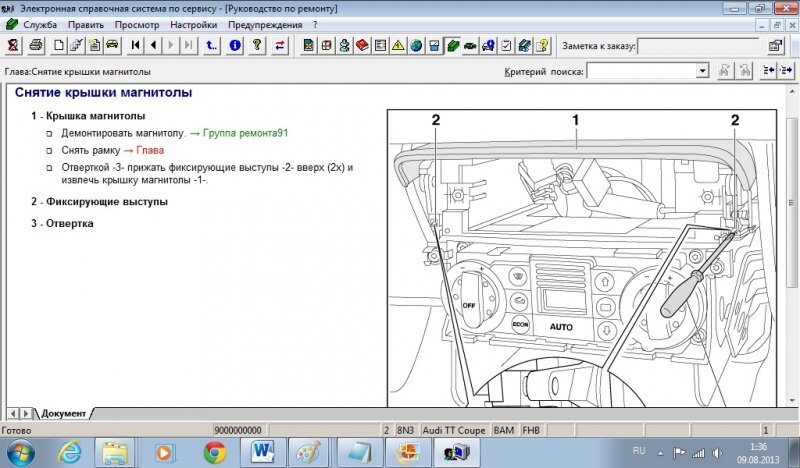Select the Документ tab at bottom

point(63,413)
